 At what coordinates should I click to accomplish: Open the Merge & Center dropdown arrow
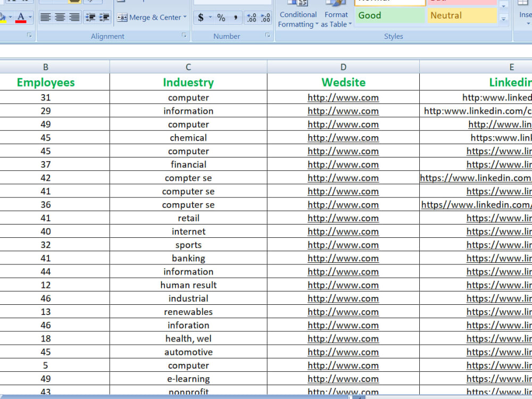185,17
